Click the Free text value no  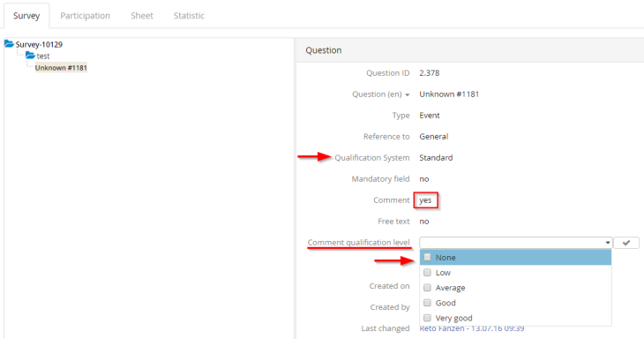423,222
